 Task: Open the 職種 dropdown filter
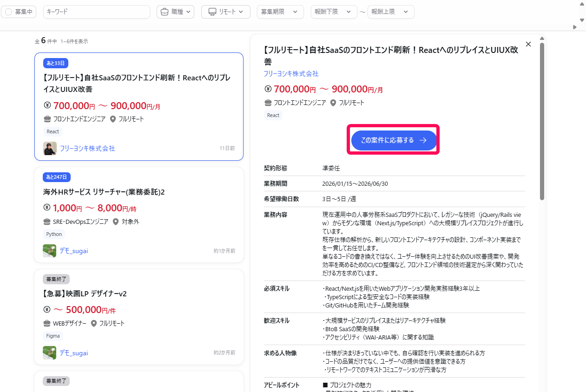click(176, 12)
